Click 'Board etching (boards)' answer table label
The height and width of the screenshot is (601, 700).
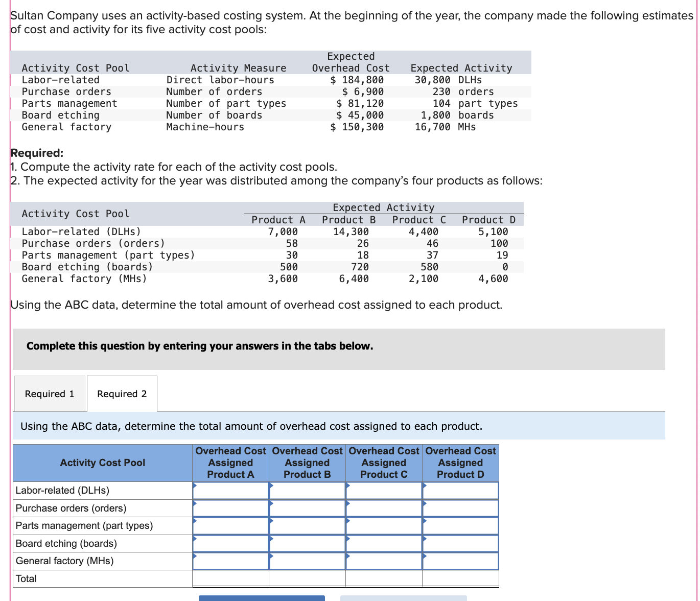point(66,543)
